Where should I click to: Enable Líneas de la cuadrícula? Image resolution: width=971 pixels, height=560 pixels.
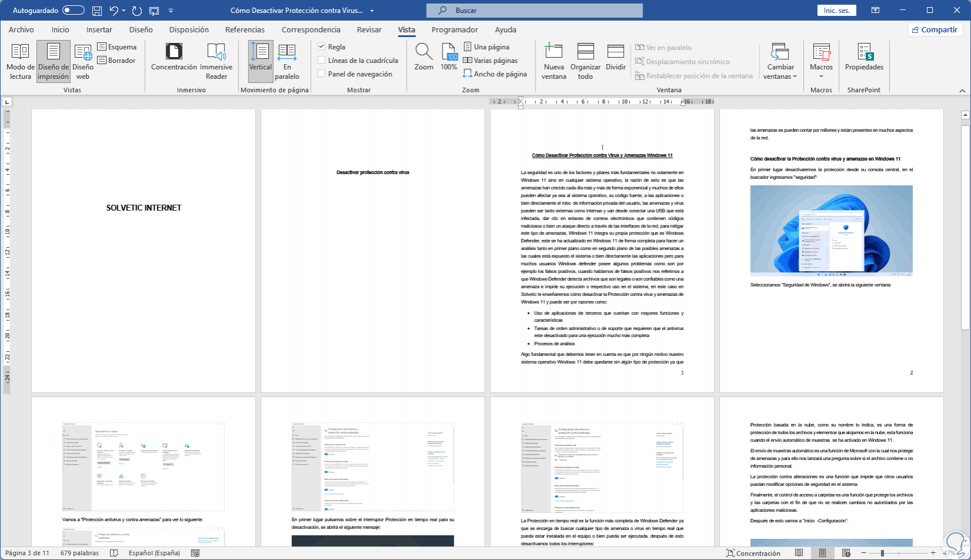click(x=321, y=60)
